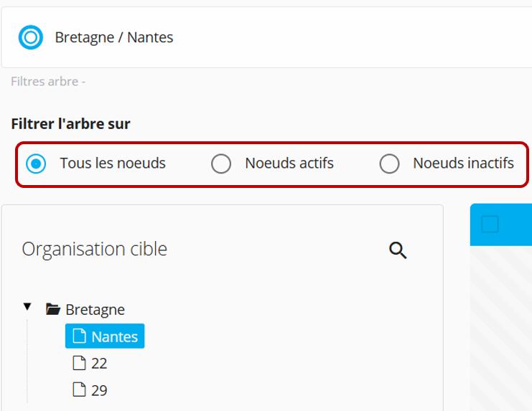Select tree node 22
Screen dimensions: 532x411
click(90, 363)
